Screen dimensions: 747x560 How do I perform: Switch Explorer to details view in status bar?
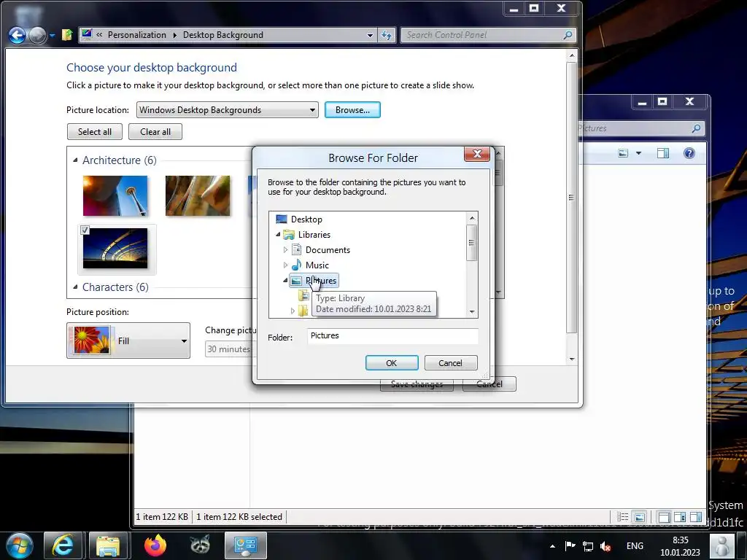pos(623,517)
